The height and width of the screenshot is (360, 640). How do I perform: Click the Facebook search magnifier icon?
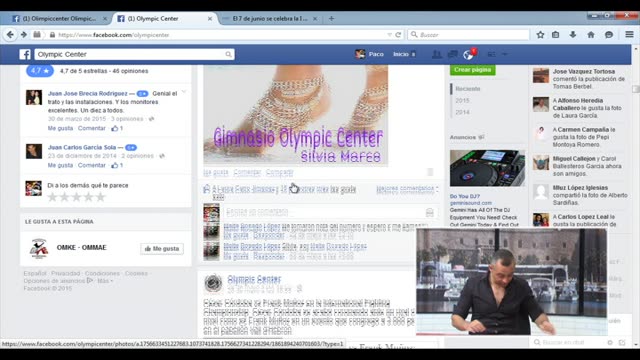tap(228, 54)
